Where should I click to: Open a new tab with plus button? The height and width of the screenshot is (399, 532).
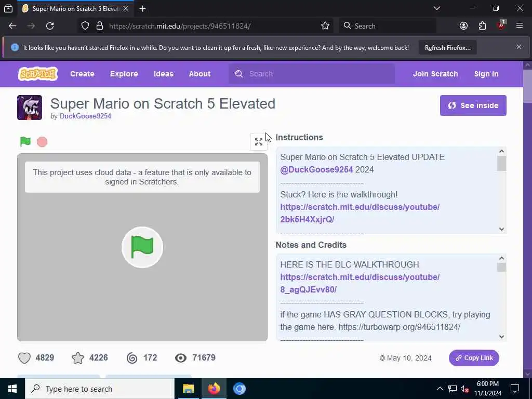tap(142, 9)
